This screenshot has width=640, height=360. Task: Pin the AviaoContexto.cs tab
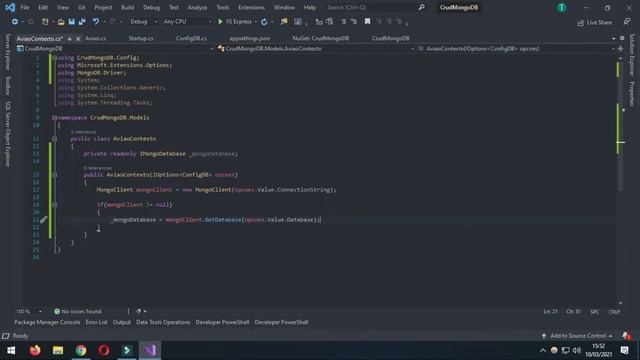(x=69, y=39)
